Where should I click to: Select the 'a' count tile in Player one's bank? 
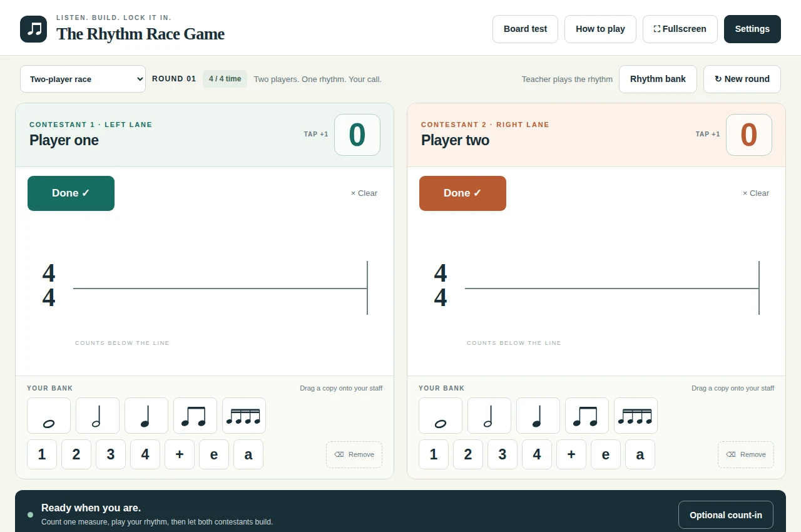coord(248,454)
